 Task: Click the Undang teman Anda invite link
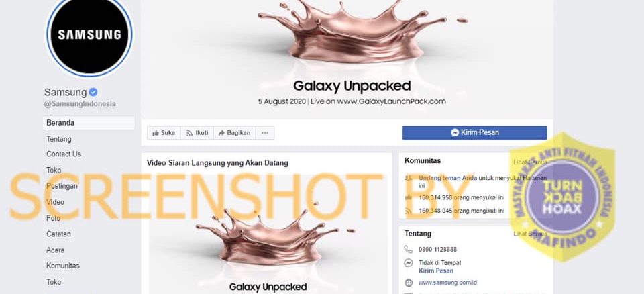pyautogui.click(x=448, y=178)
